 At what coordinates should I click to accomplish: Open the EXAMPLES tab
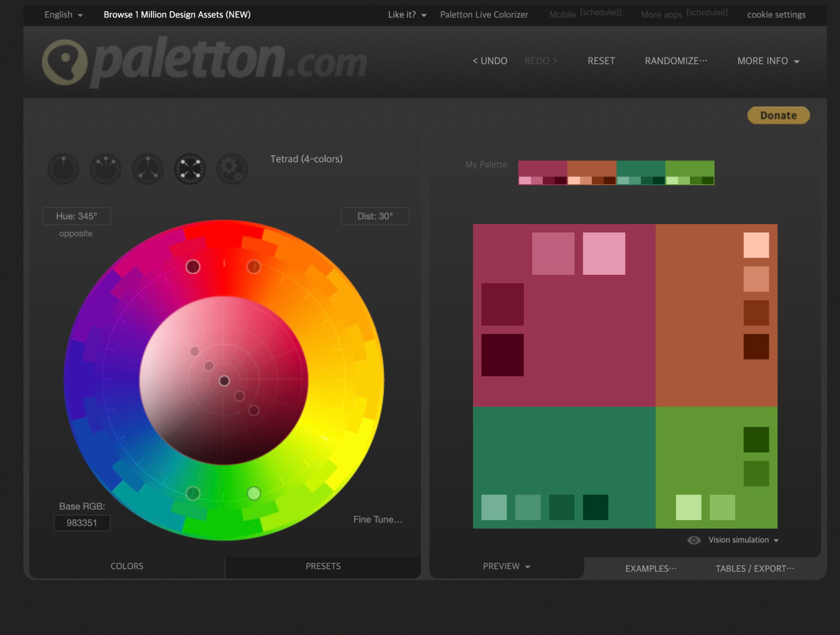[651, 569]
